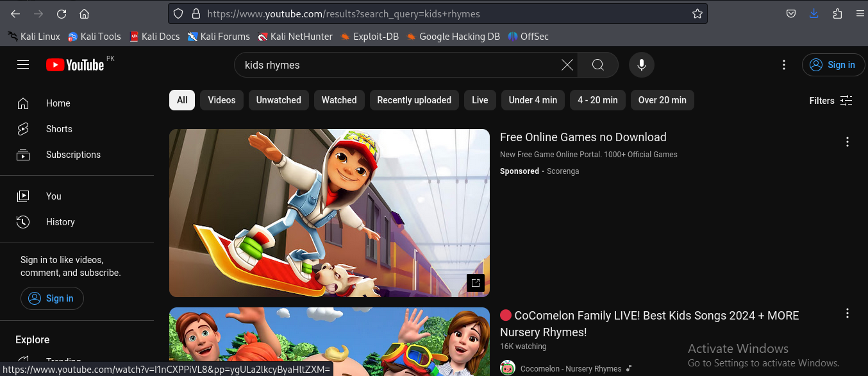Open the Subway Surfers ad thumbnail
Viewport: 868px width, 376px height.
[x=330, y=213]
